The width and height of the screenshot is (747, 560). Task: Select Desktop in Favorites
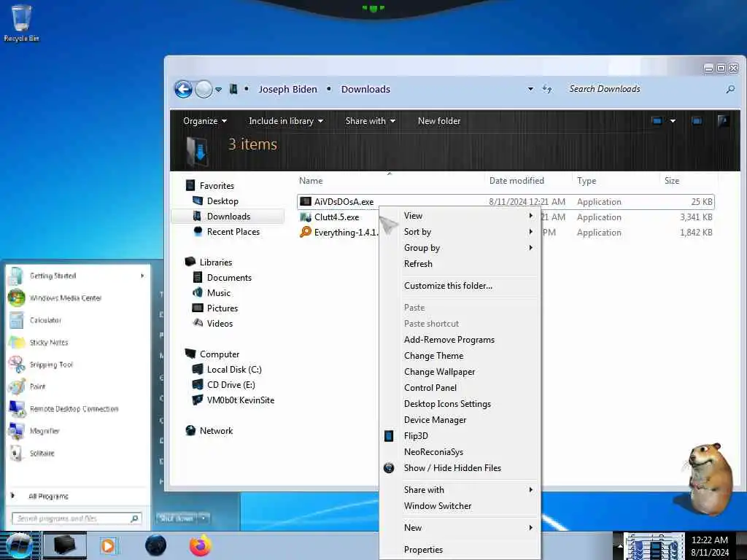coord(222,201)
